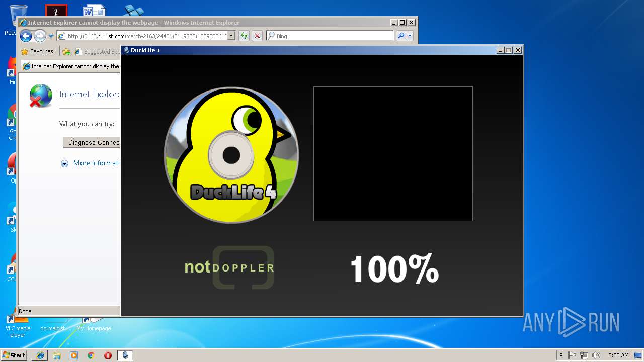This screenshot has width=644, height=362.
Task: Stop loading page with red X button
Action: (x=257, y=36)
